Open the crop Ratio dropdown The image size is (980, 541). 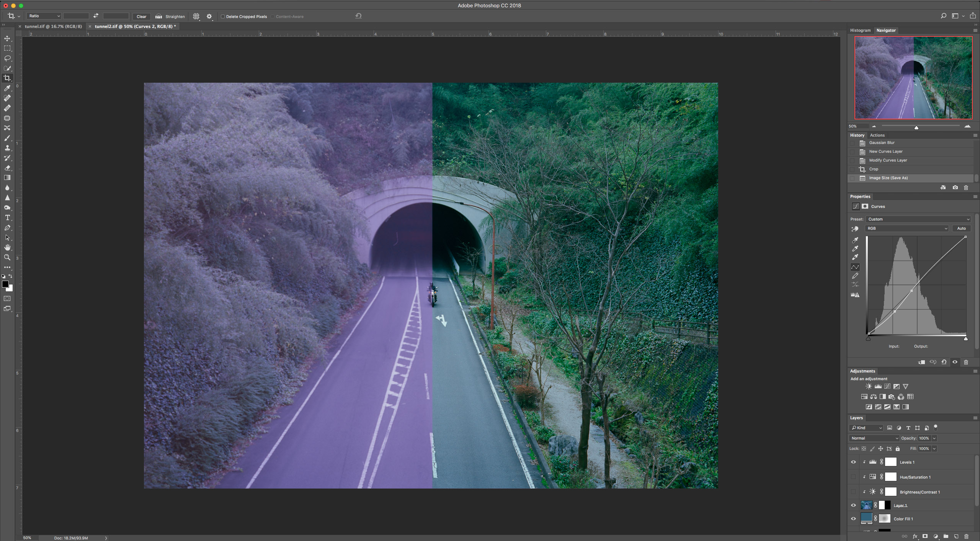point(44,16)
